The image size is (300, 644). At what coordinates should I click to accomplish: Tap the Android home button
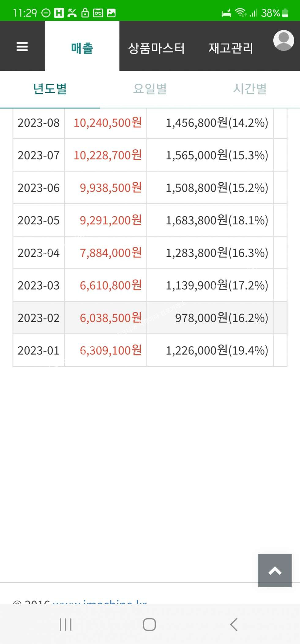149,624
